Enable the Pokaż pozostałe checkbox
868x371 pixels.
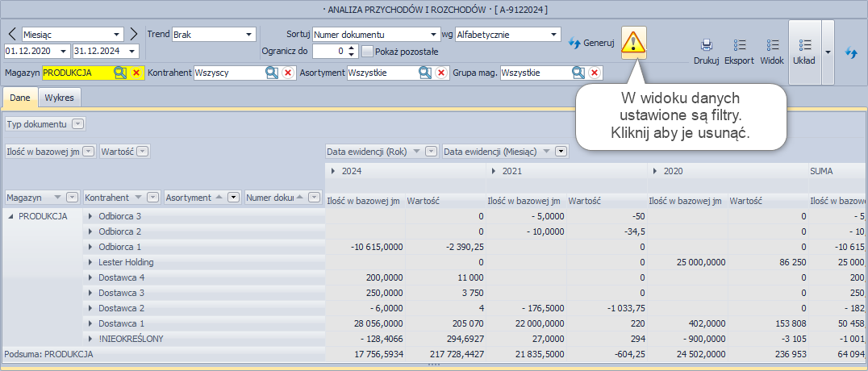point(368,51)
